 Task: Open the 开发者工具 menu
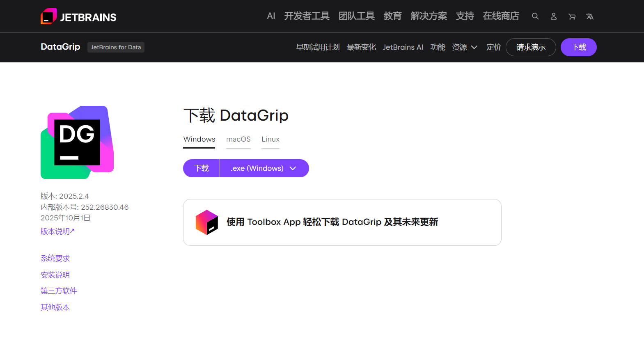click(307, 16)
